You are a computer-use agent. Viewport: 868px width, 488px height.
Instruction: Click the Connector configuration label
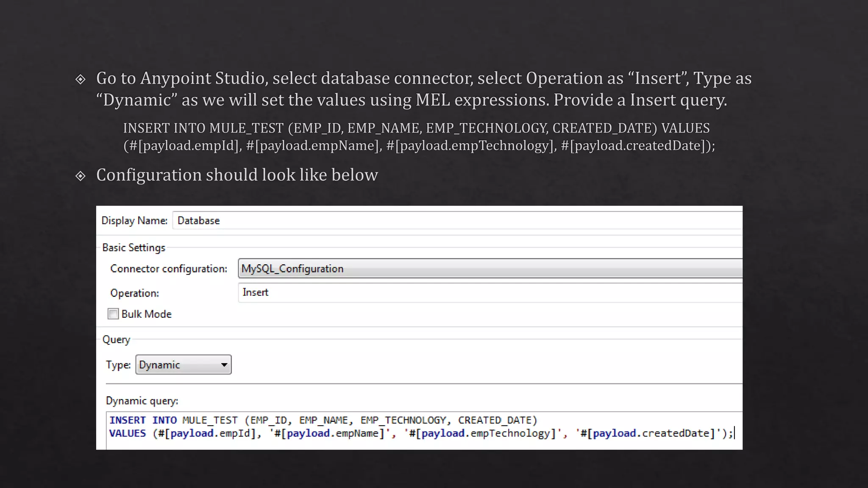coord(169,269)
